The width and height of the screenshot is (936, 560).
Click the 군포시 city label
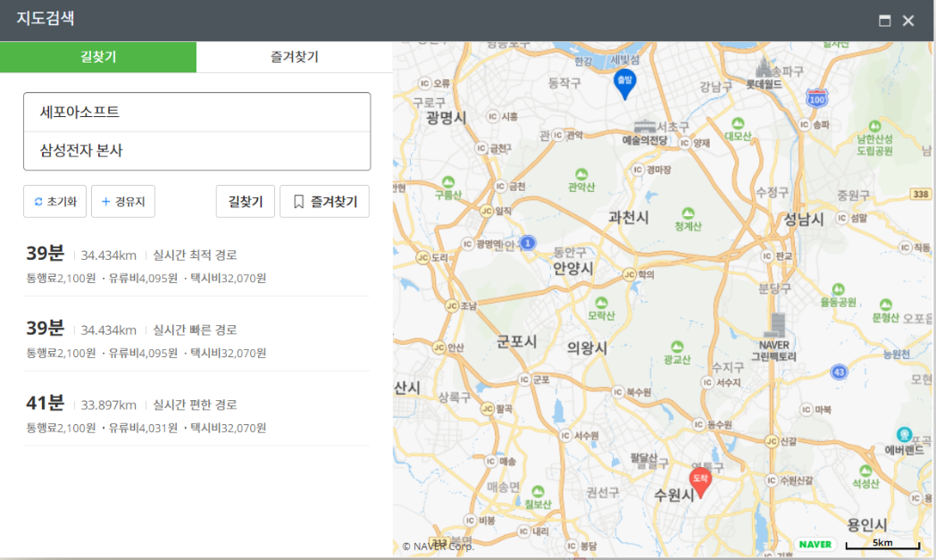click(516, 341)
